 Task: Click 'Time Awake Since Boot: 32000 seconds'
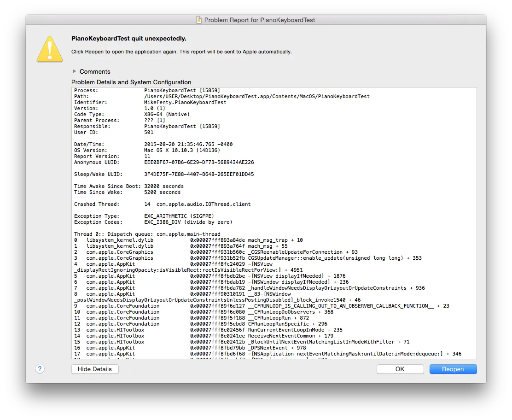(129, 186)
